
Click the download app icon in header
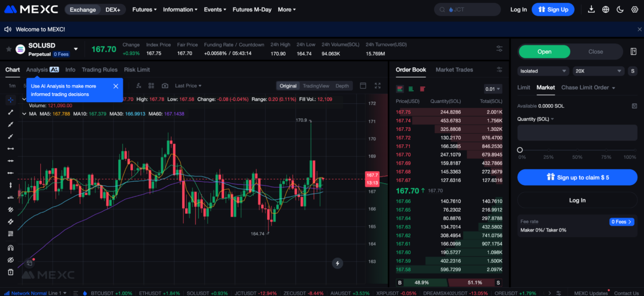[x=591, y=9]
